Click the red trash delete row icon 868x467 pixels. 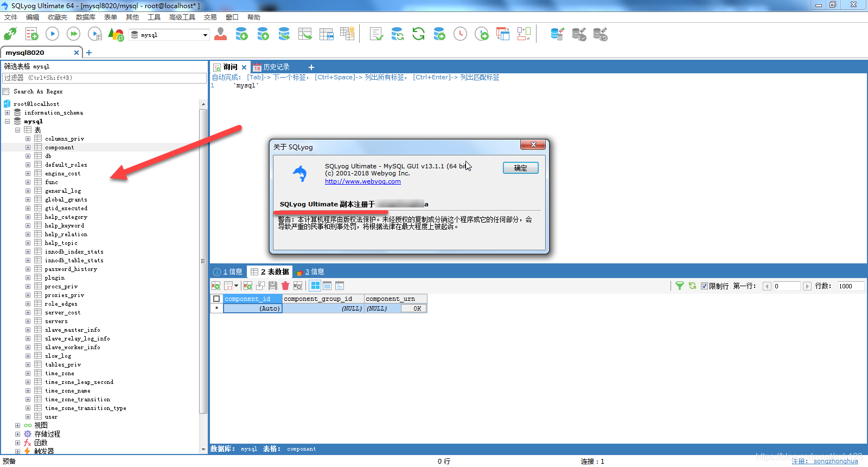point(285,286)
